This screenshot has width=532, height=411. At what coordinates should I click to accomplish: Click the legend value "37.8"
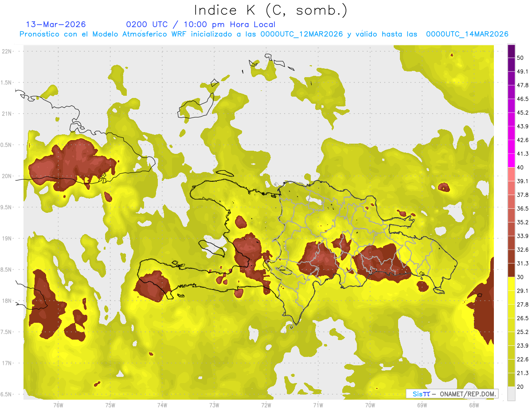tap(523, 195)
